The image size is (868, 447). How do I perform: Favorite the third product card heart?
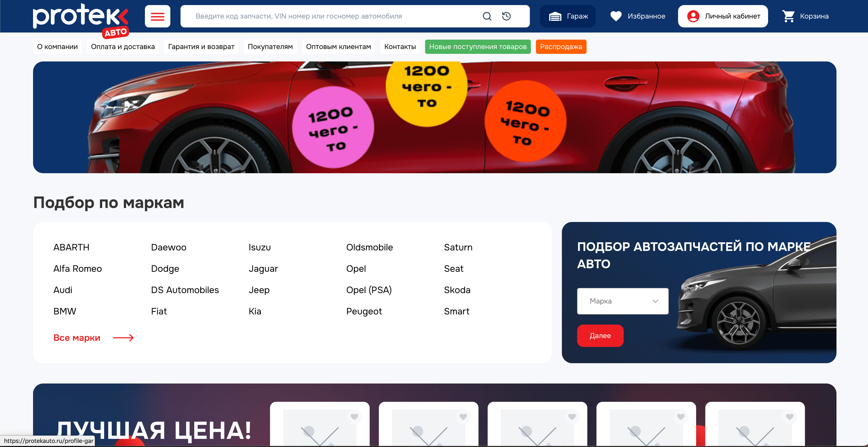tap(572, 417)
